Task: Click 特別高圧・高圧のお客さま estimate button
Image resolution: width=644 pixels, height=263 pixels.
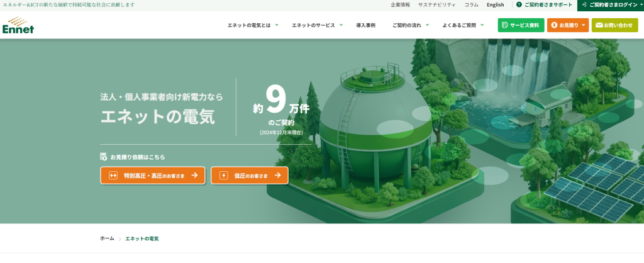Action: 153,176
